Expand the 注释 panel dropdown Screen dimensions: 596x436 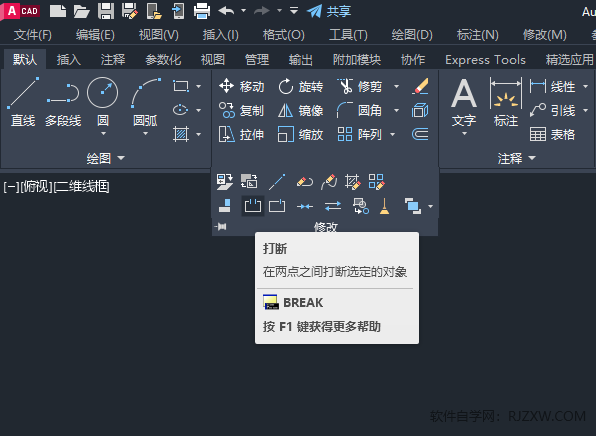[532, 157]
